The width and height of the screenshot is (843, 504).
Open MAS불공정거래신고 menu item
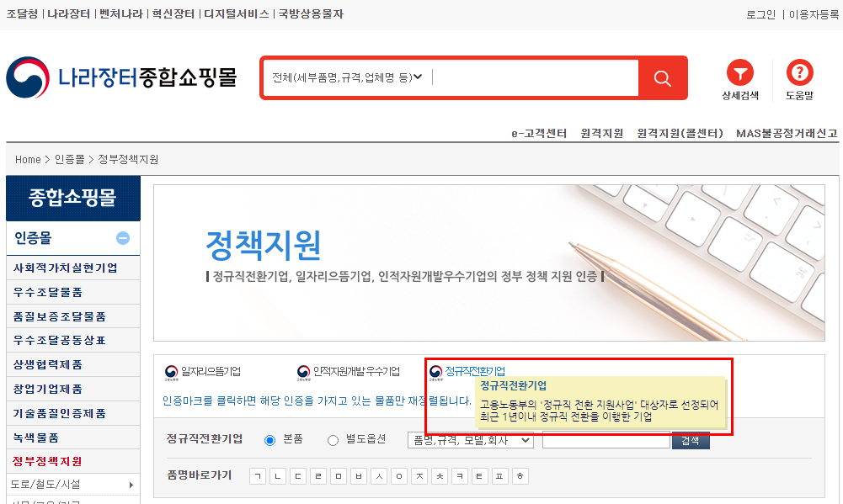click(x=787, y=133)
